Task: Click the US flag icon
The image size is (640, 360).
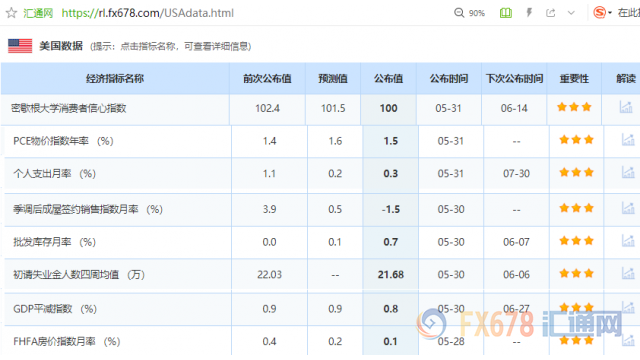Action: tap(20, 46)
